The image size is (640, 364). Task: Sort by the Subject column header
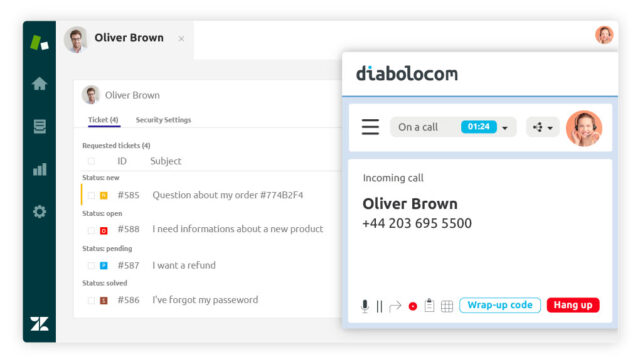[166, 161]
